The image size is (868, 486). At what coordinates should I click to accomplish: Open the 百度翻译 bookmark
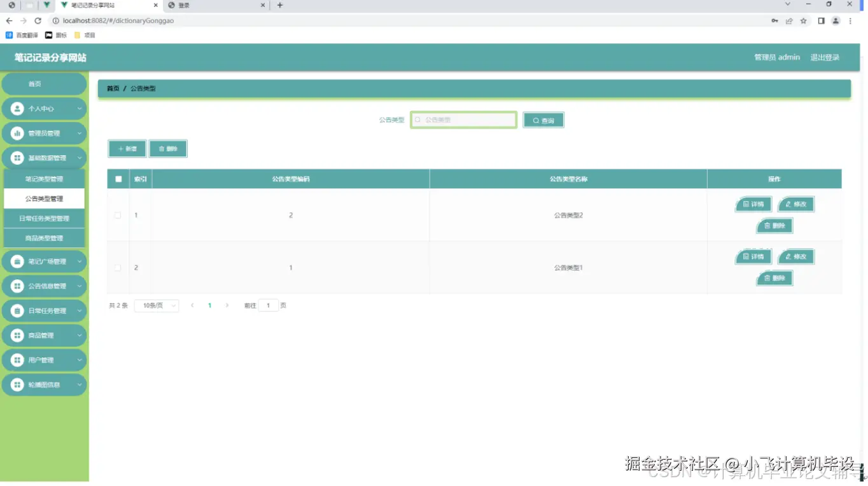(22, 35)
